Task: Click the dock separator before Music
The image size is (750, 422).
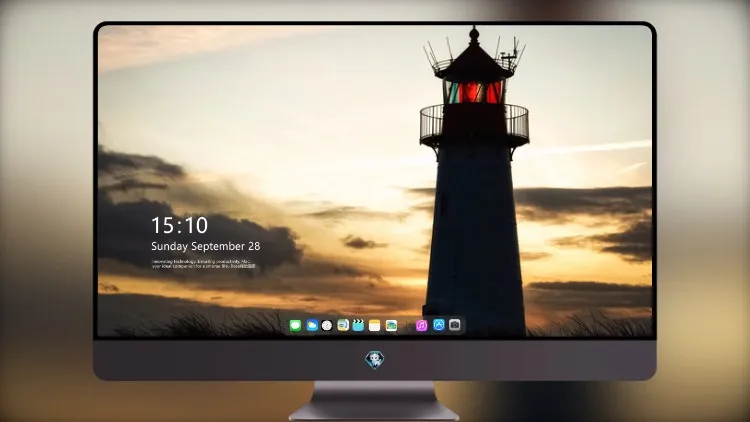Action: (407, 326)
